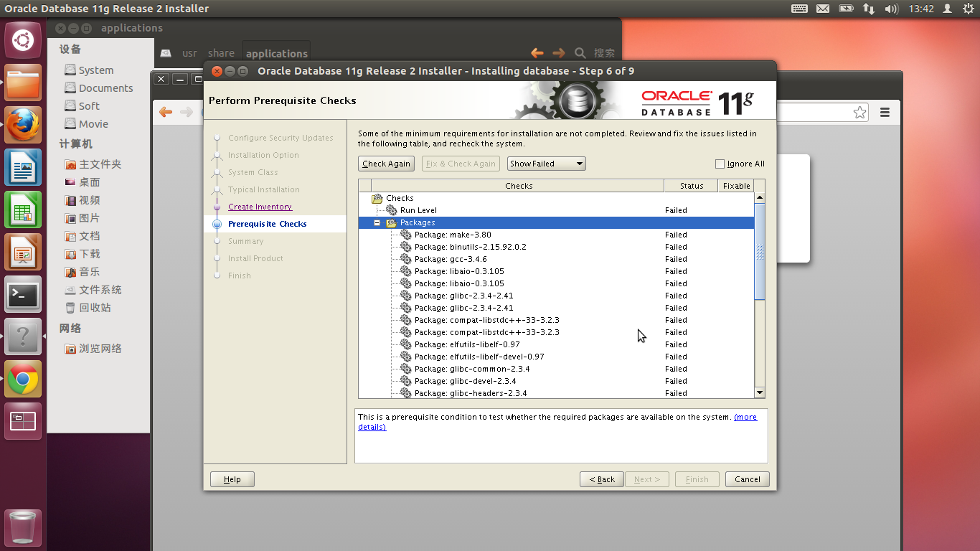Select the Run Level check row
This screenshot has height=551, width=980.
pos(556,210)
